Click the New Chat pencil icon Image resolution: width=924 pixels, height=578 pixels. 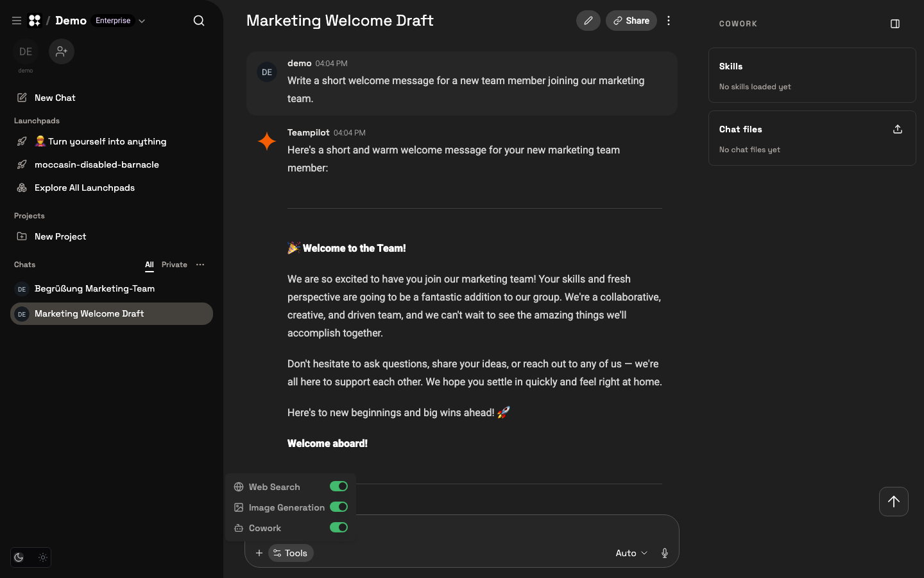pyautogui.click(x=22, y=98)
